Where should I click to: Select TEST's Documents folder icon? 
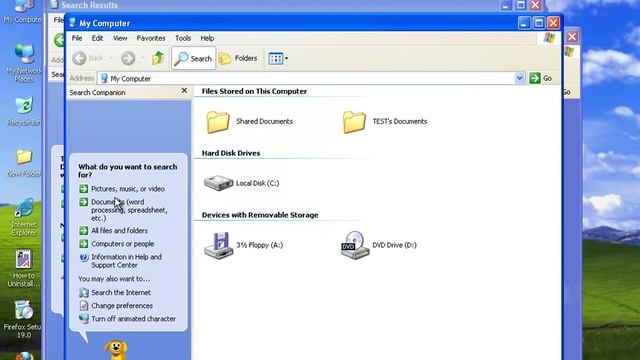pos(354,122)
